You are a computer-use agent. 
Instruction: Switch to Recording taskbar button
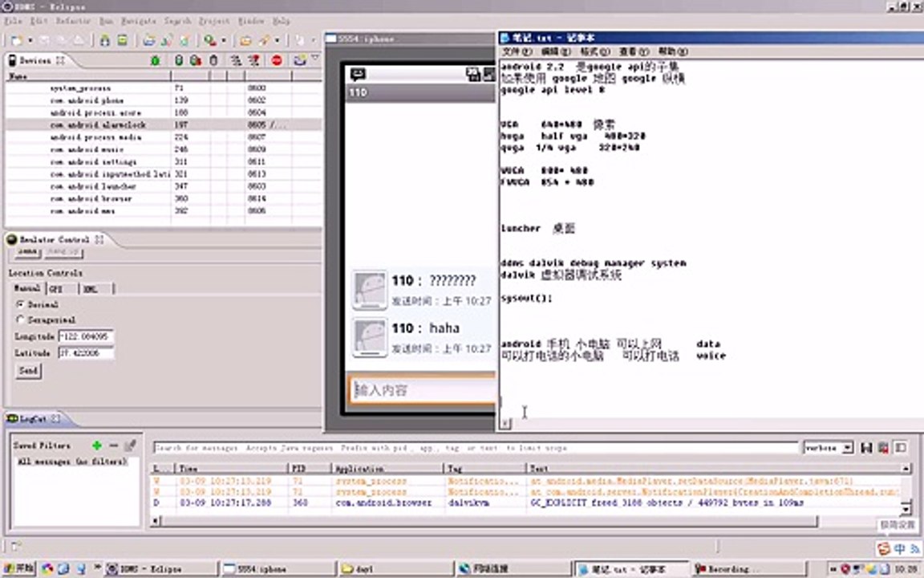[x=751, y=568]
